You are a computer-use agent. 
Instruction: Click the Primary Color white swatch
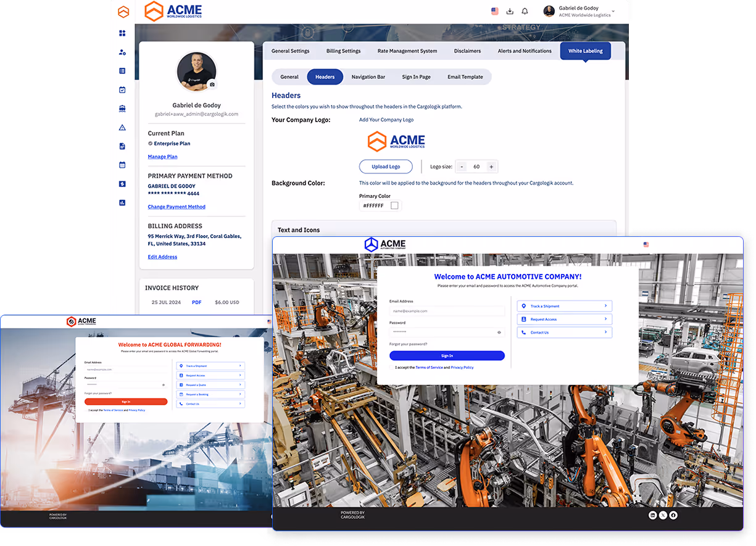395,205
